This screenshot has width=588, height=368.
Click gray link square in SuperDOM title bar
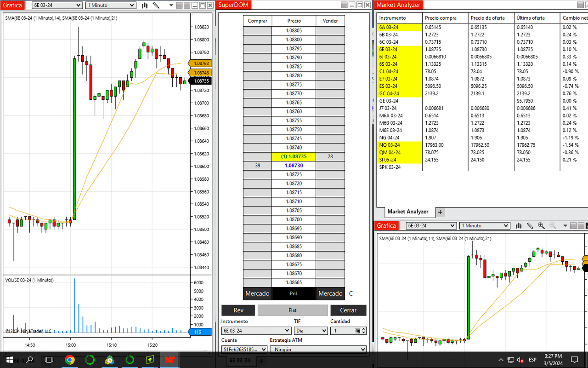344,5
